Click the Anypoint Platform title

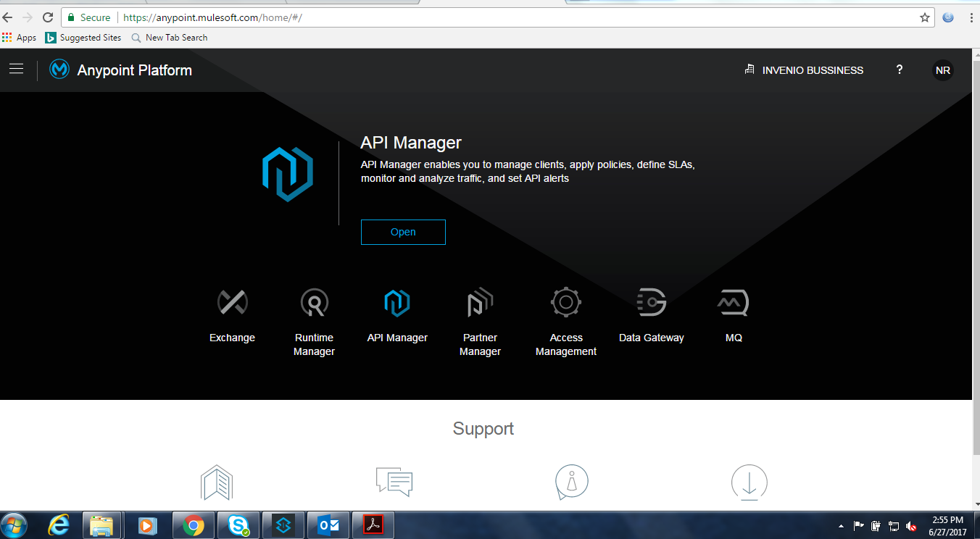135,70
